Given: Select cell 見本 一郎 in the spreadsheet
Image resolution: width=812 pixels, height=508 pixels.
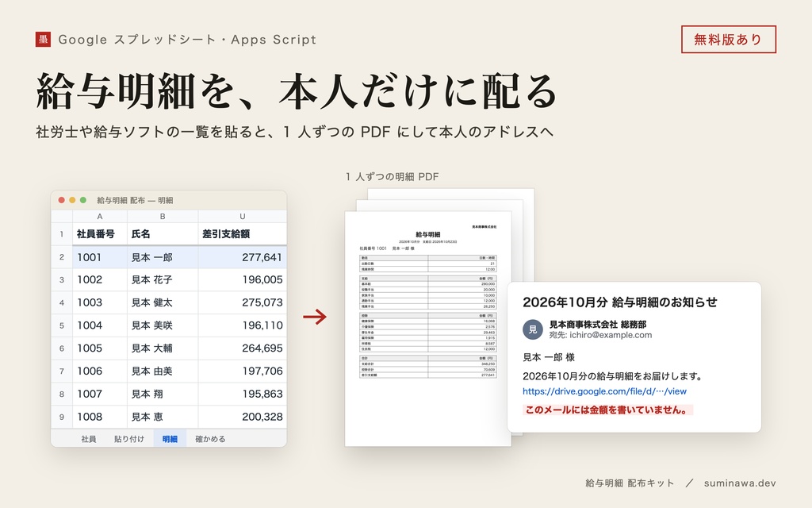Looking at the screenshot, I should pyautogui.click(x=163, y=257).
